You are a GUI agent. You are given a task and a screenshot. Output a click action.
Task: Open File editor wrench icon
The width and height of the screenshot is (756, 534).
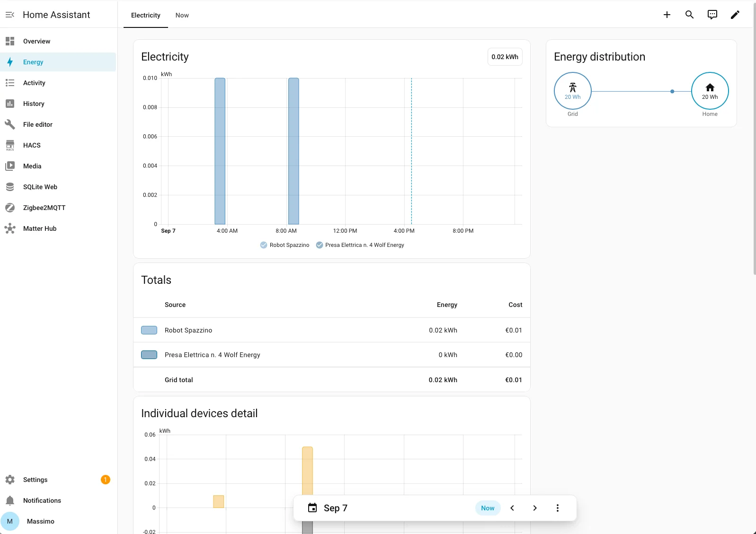click(10, 124)
